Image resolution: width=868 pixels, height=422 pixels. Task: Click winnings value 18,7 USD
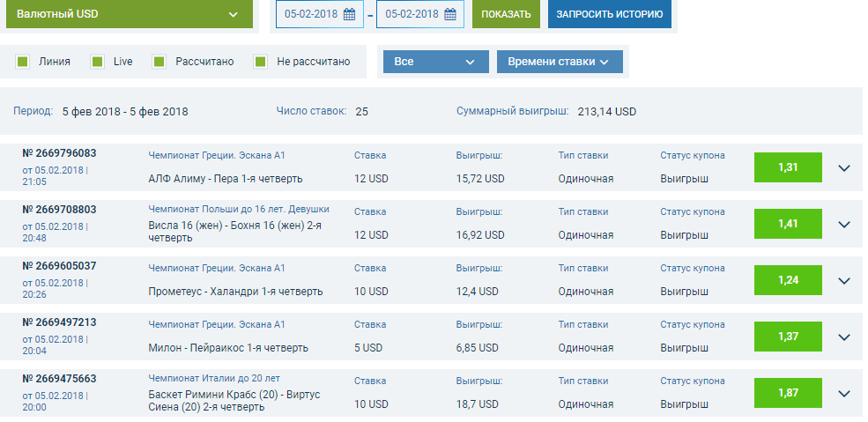(477, 404)
